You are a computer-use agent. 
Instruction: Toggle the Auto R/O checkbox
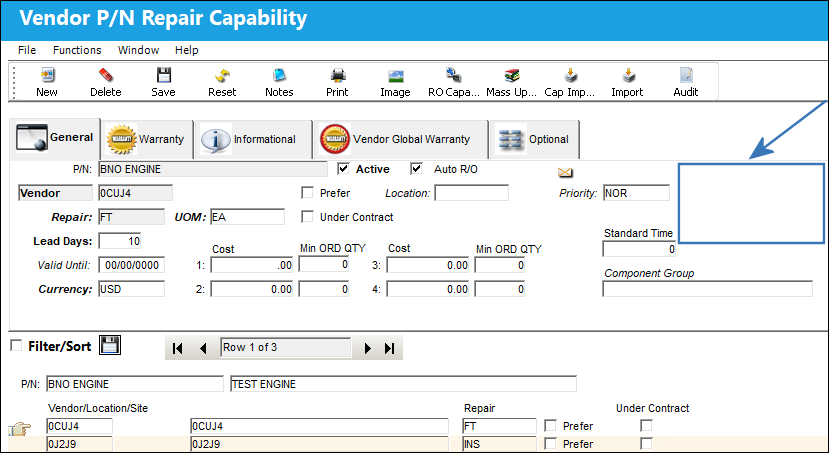pyautogui.click(x=417, y=169)
